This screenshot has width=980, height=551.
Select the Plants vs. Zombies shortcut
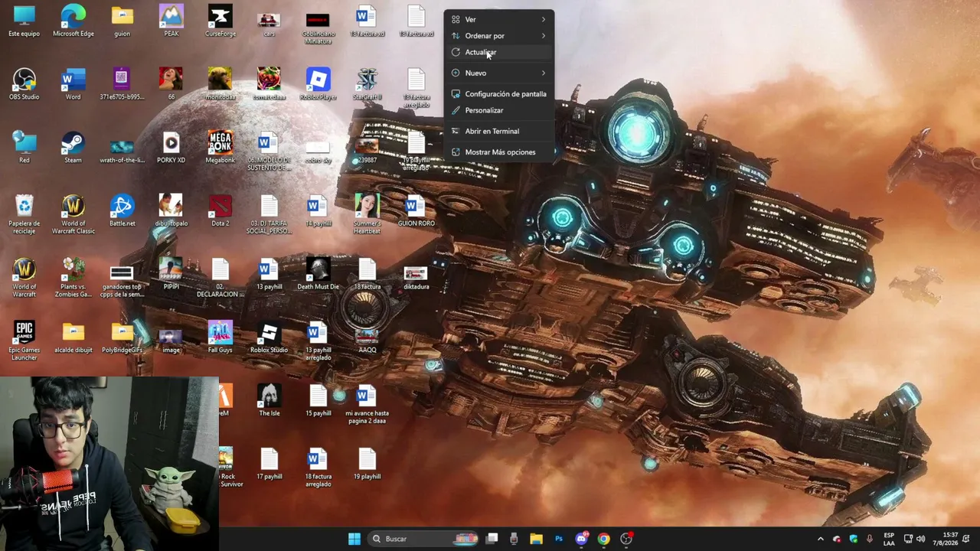73,278
